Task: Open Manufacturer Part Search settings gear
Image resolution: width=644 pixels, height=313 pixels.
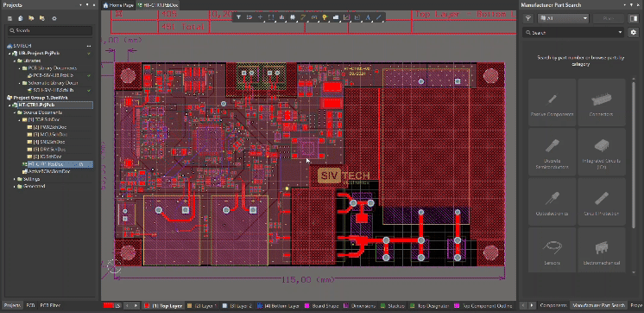Action: 634,33
